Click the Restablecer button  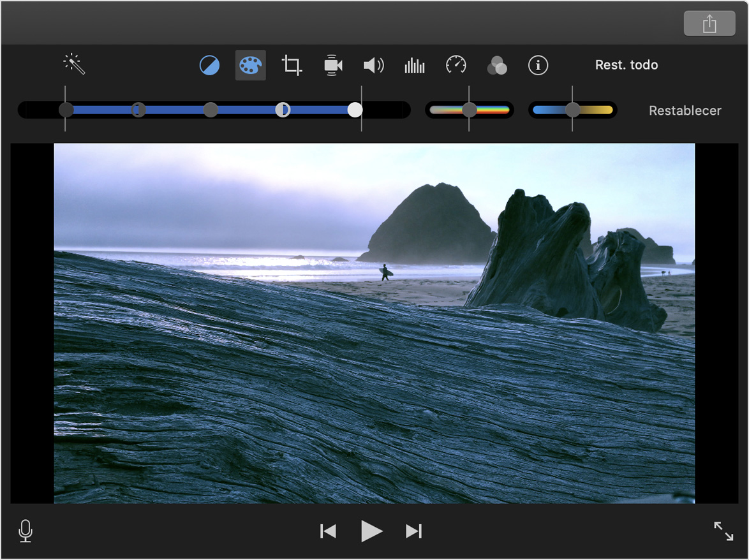(x=685, y=110)
